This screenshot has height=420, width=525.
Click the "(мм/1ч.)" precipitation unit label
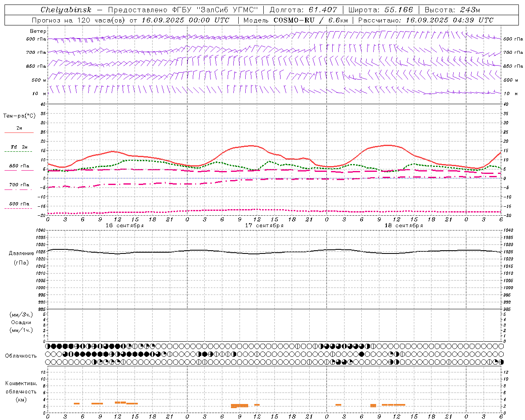[21, 330]
